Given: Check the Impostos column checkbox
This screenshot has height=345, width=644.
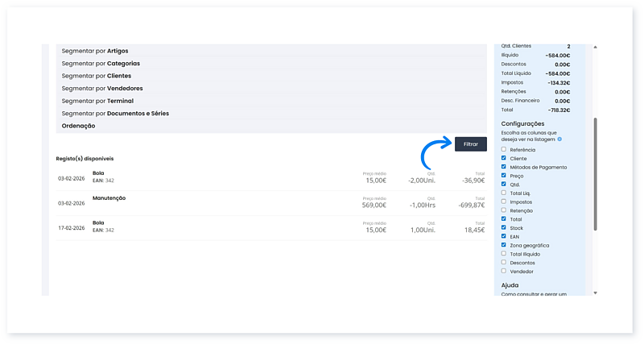Looking at the screenshot, I should 504,202.
